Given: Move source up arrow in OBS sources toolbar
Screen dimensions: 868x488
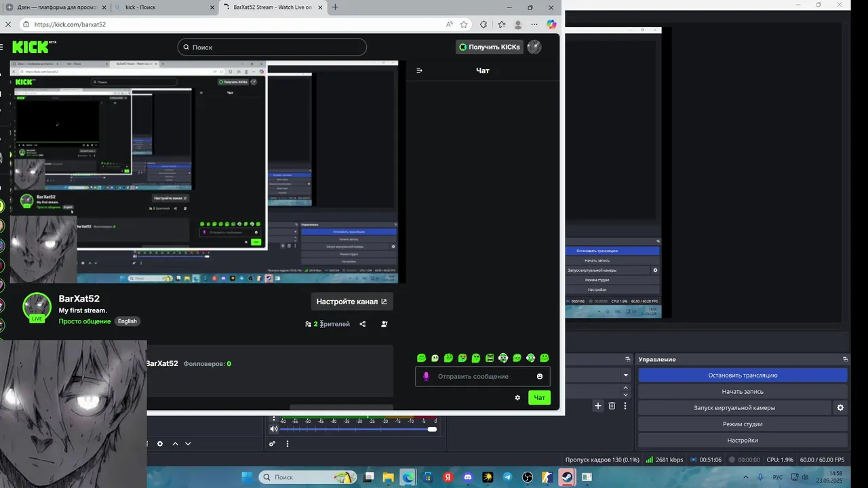Looking at the screenshot, I should click(x=175, y=444).
